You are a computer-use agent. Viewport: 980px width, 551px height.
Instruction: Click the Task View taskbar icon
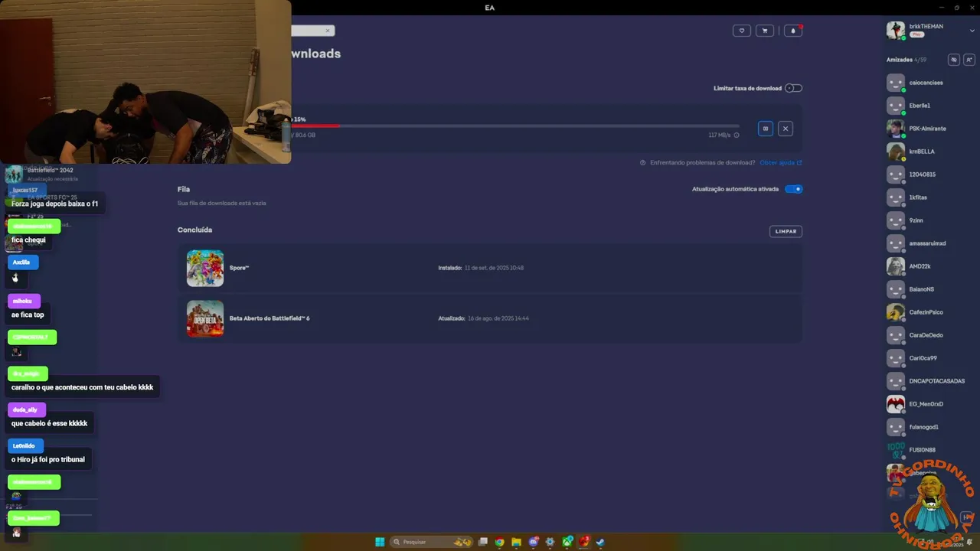(x=482, y=542)
